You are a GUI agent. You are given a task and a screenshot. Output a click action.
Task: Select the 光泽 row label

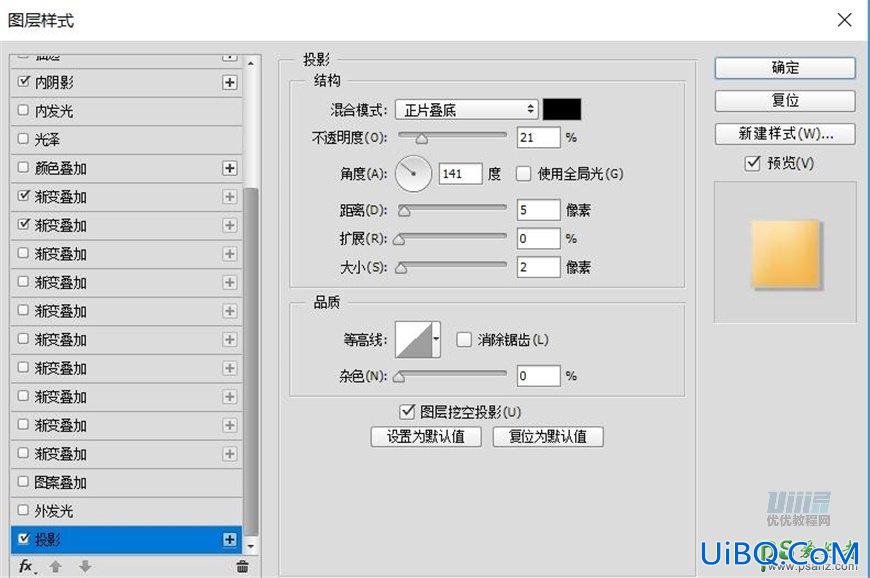pos(47,140)
